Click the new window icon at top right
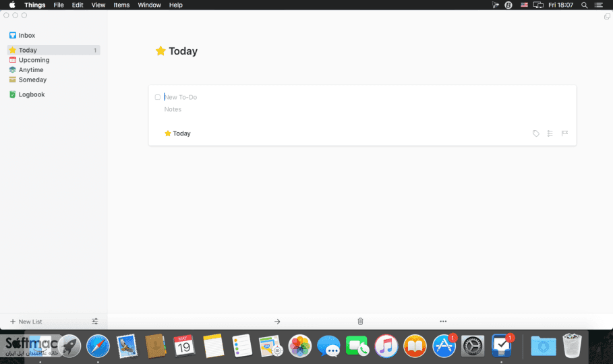Image resolution: width=613 pixels, height=364 pixels. click(607, 16)
